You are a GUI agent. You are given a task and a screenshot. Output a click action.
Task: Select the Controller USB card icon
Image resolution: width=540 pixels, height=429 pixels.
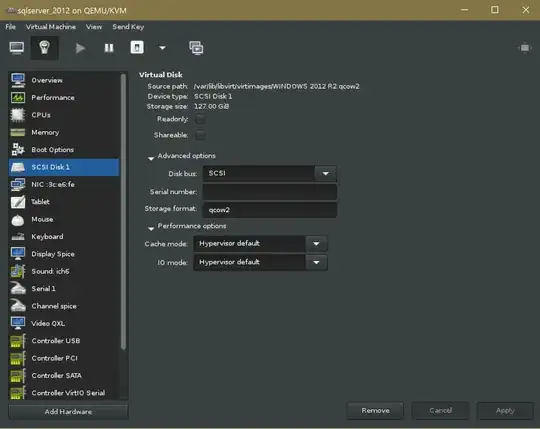(18, 341)
